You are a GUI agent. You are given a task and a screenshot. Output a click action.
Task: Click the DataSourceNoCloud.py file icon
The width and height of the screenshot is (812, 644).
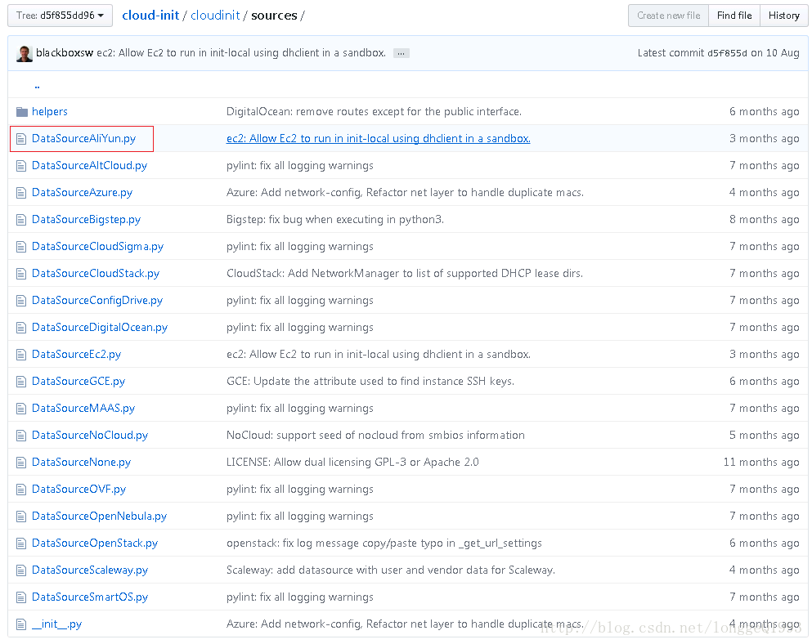(x=21, y=436)
